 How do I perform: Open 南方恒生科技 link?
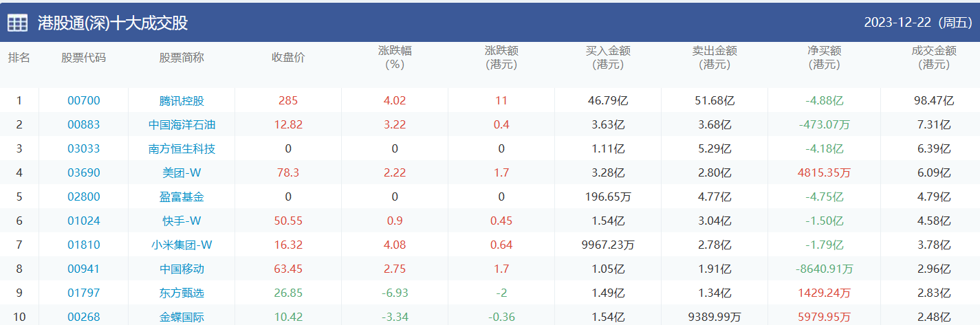click(182, 148)
